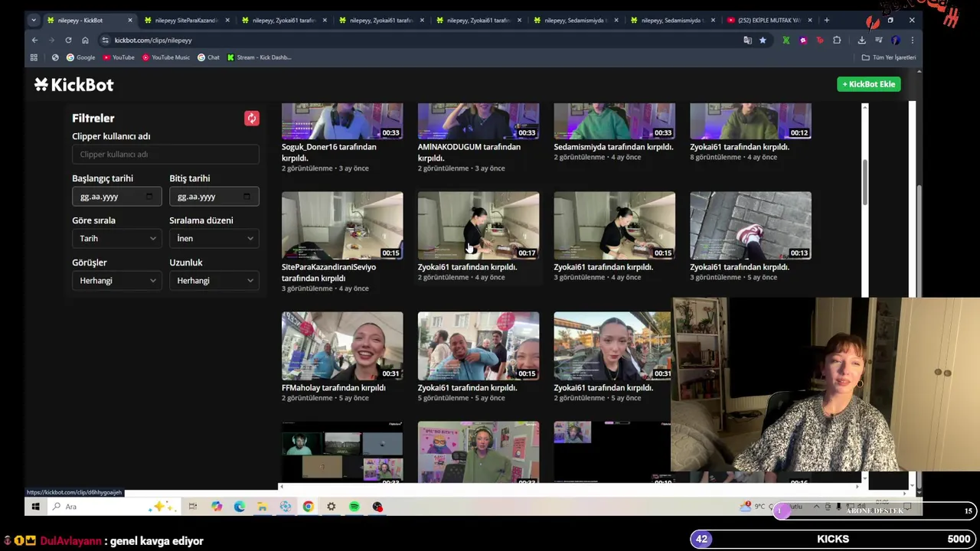Open Zyokai61 clip with 00:13 duration
Screen dimensions: 980x551
tap(751, 226)
